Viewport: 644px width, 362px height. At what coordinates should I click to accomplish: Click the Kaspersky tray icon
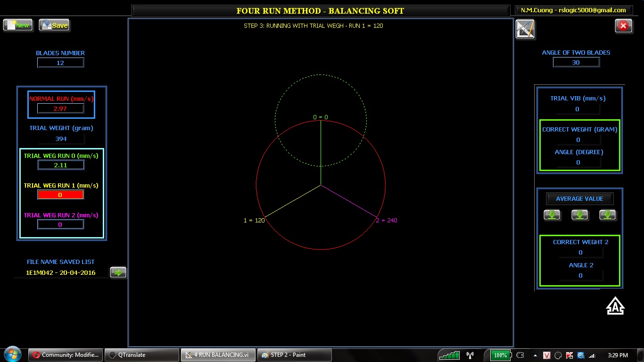pos(570,355)
